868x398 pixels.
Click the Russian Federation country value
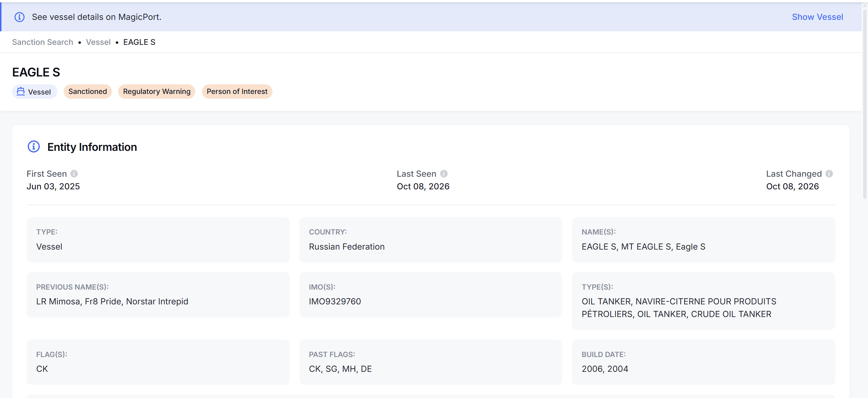pos(347,247)
